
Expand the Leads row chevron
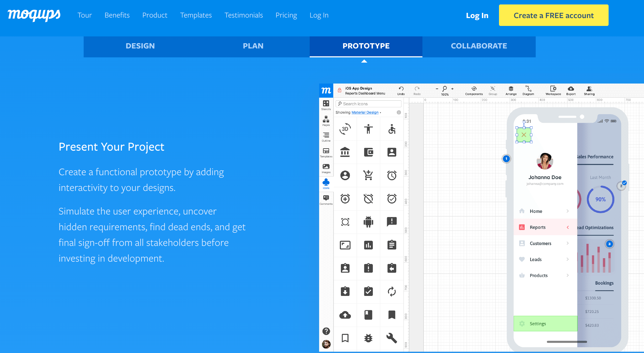pyautogui.click(x=567, y=259)
